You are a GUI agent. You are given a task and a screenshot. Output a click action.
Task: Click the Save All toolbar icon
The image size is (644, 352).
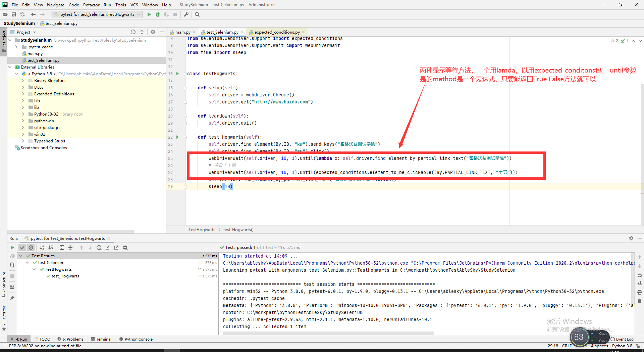pyautogui.click(x=14, y=14)
